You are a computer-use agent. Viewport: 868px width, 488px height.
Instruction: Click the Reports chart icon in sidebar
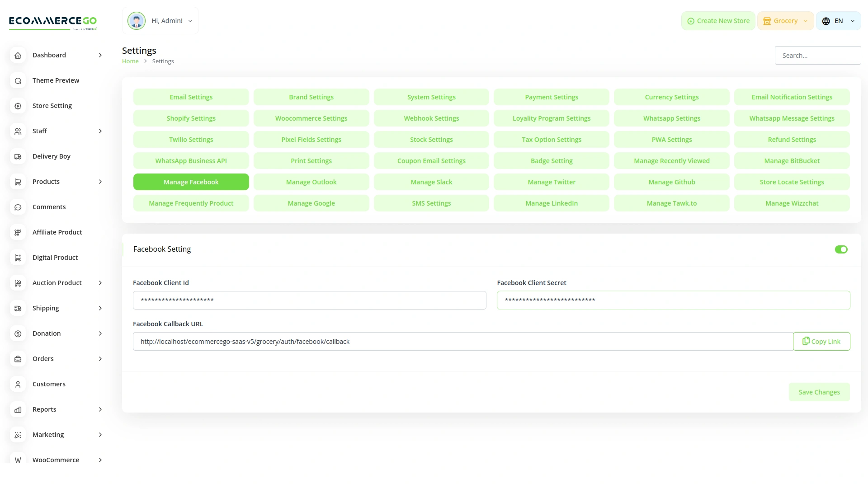point(18,409)
